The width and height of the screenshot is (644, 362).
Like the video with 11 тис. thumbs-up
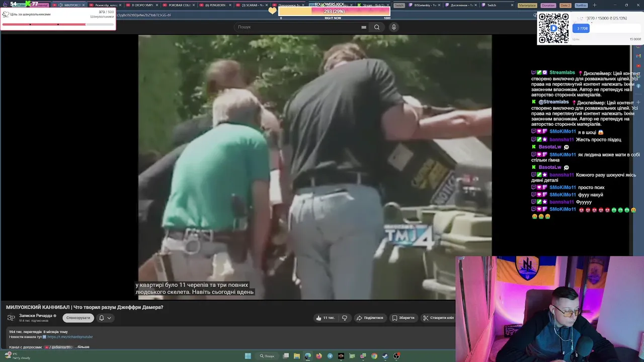click(325, 318)
